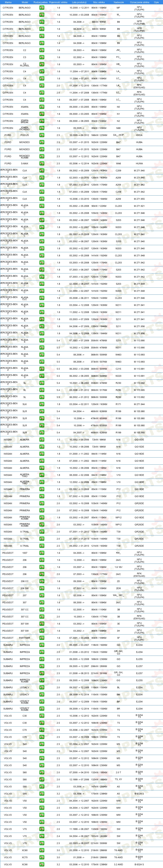This screenshot has width=163, height=868.
Task: Click fuel icon in Mercedes SL M 113.995 row
Action: click(41, 390)
